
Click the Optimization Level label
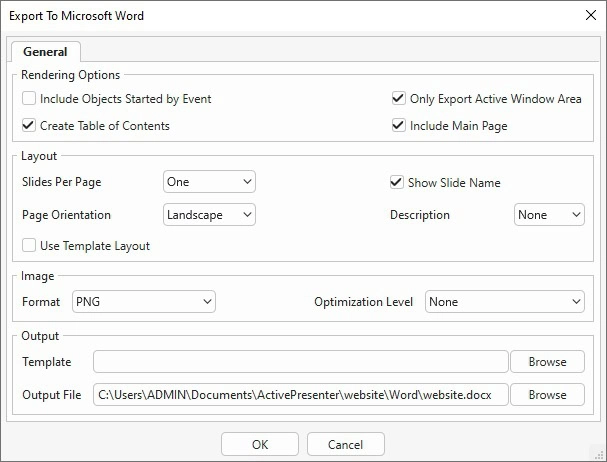364,302
